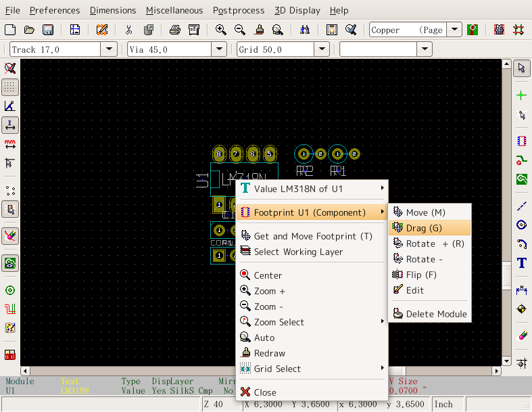This screenshot has width=532, height=412.
Task: Click the Save board floppy disk icon
Action: point(48,30)
